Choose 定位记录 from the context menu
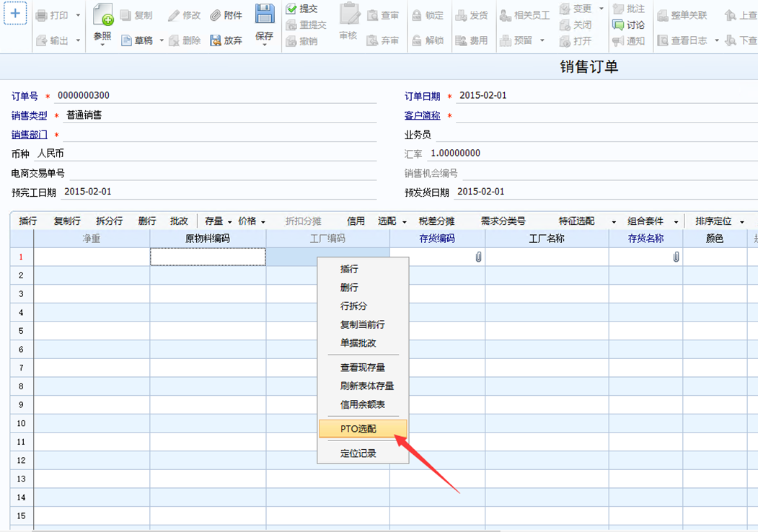This screenshot has height=532, width=758. (363, 453)
